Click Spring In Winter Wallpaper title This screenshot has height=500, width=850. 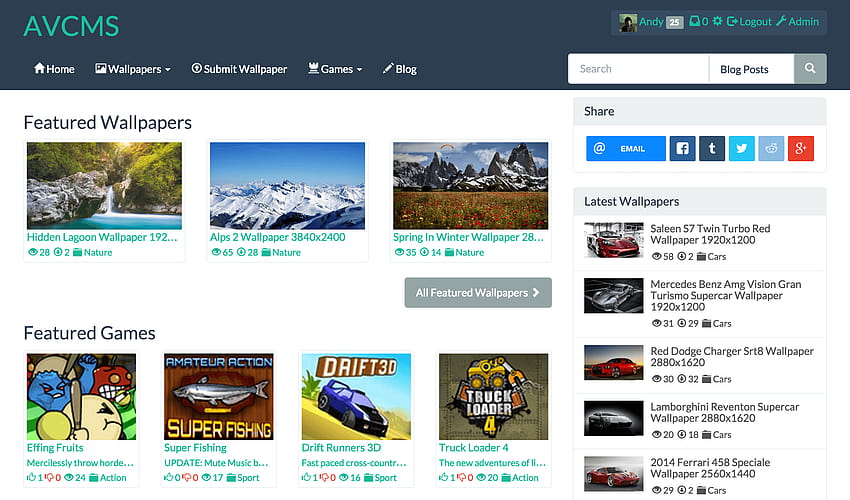[468, 237]
